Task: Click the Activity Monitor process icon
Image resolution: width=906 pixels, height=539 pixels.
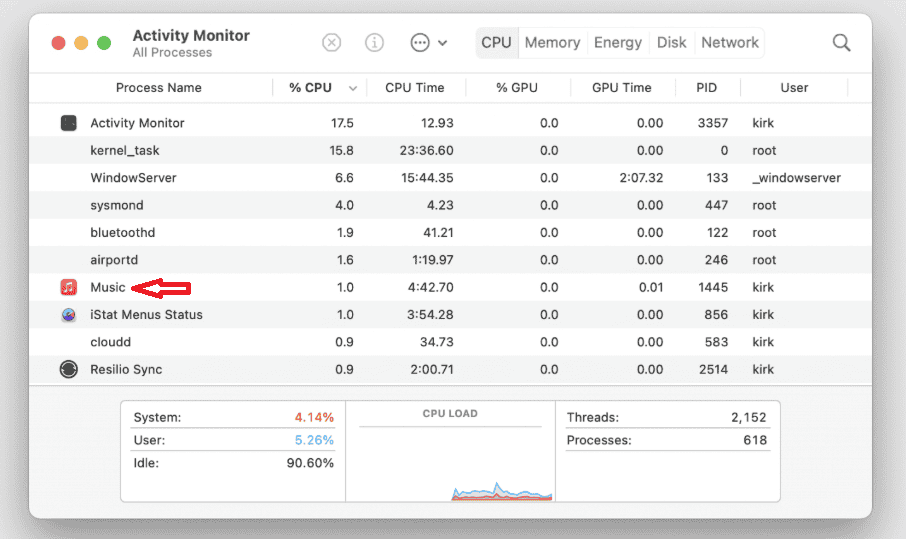Action: tap(69, 123)
